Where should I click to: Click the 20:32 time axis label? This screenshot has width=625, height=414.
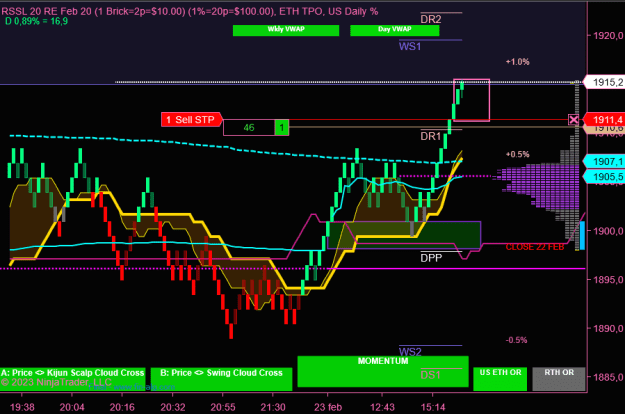(173, 407)
